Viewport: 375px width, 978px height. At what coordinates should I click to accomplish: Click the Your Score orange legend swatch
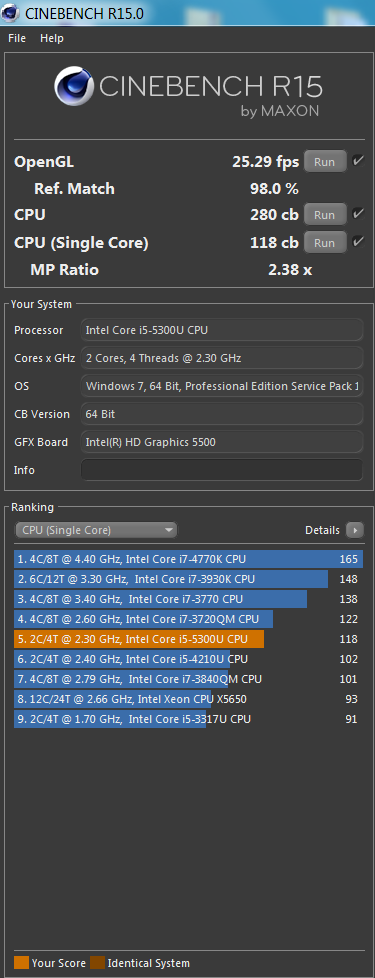(21, 962)
